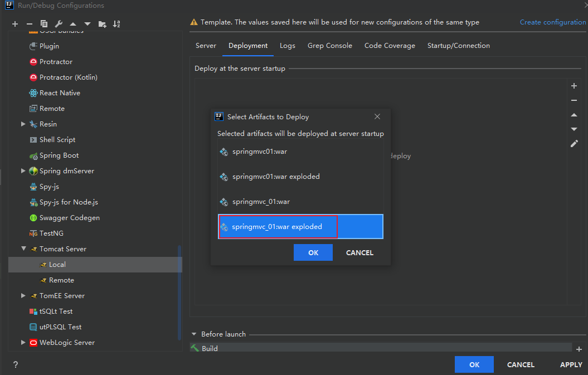Expand the Resin node

pos(23,124)
